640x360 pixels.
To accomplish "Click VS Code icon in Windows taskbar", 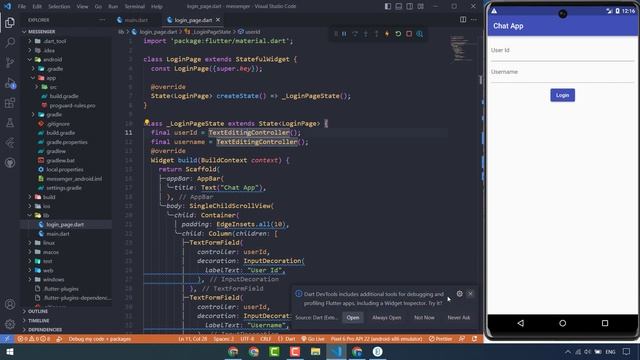I will [336, 352].
